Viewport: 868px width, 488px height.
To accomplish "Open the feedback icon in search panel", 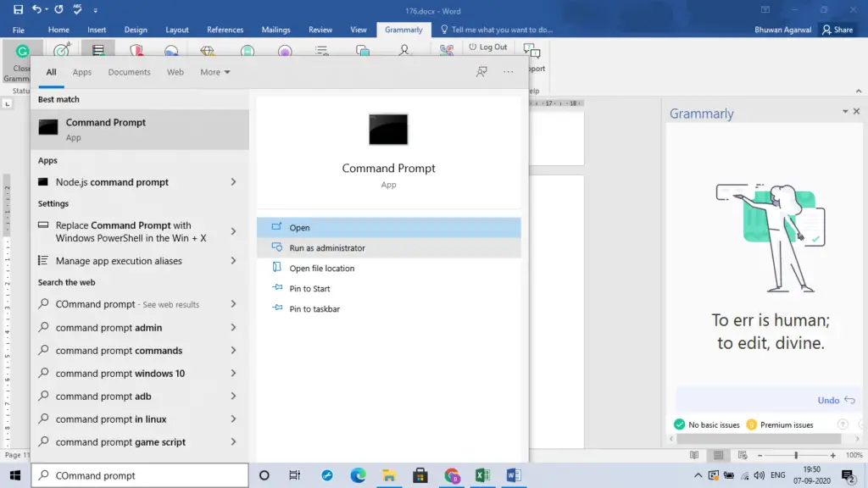I will tap(481, 72).
